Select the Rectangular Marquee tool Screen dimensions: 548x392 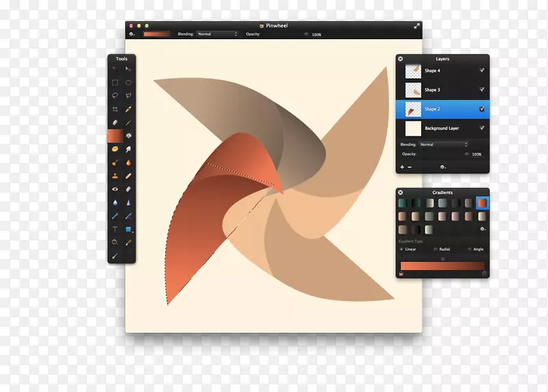(x=115, y=83)
